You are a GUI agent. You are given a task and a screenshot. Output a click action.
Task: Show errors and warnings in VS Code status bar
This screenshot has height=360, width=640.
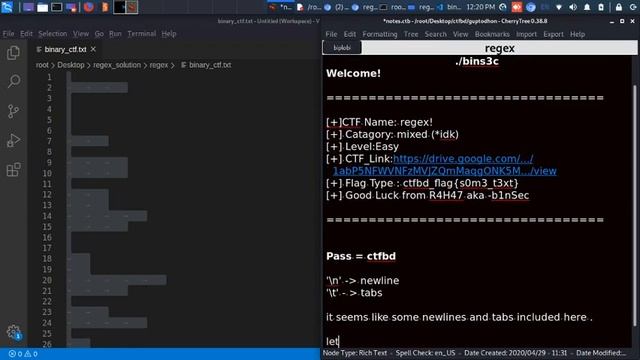(x=23, y=354)
